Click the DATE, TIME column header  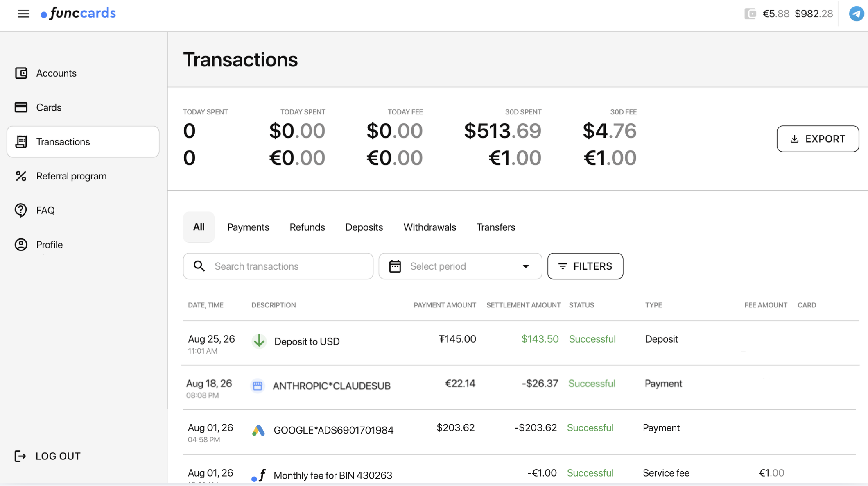(x=206, y=305)
